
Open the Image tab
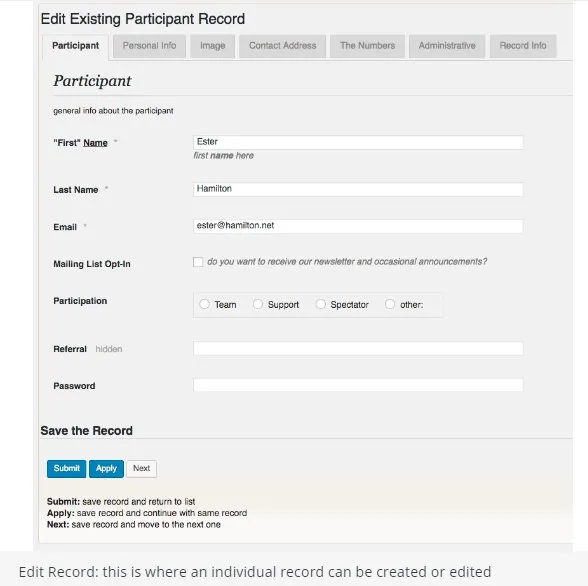pyautogui.click(x=213, y=46)
